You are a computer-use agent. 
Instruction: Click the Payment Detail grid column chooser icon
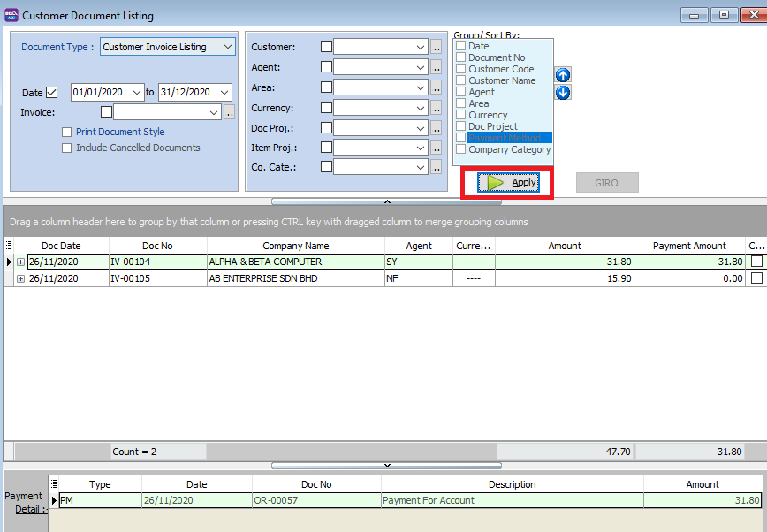pos(55,484)
